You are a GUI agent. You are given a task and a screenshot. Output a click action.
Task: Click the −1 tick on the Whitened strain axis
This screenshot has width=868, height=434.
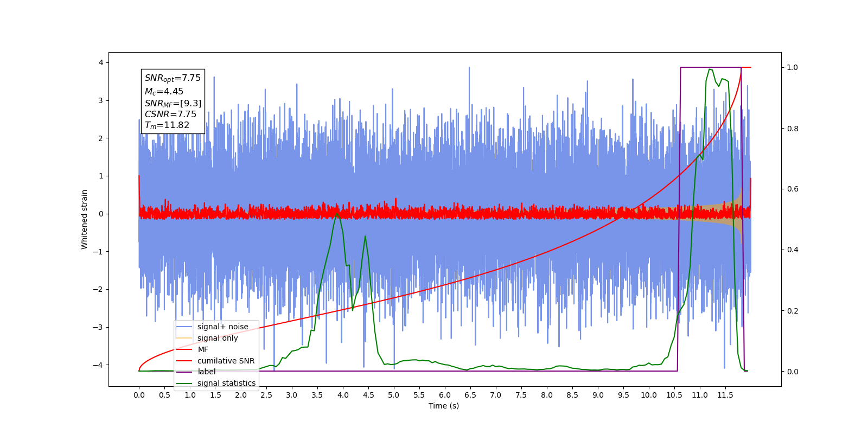[x=98, y=252]
